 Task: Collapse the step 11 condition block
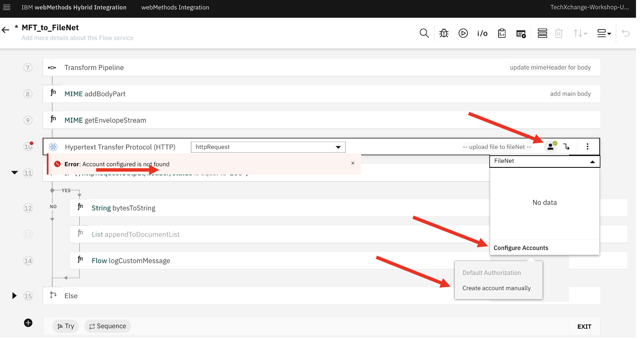[15, 172]
